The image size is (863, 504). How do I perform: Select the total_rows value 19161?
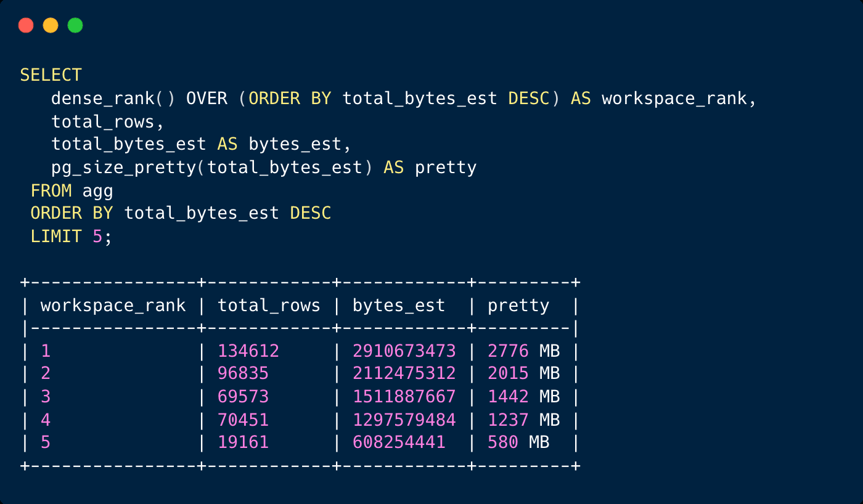click(x=243, y=442)
